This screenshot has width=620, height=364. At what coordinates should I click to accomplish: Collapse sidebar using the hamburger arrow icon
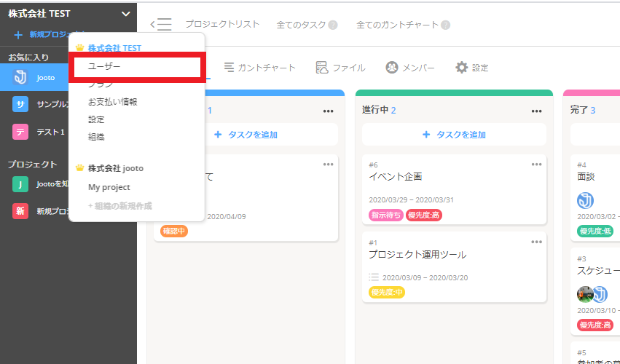161,25
